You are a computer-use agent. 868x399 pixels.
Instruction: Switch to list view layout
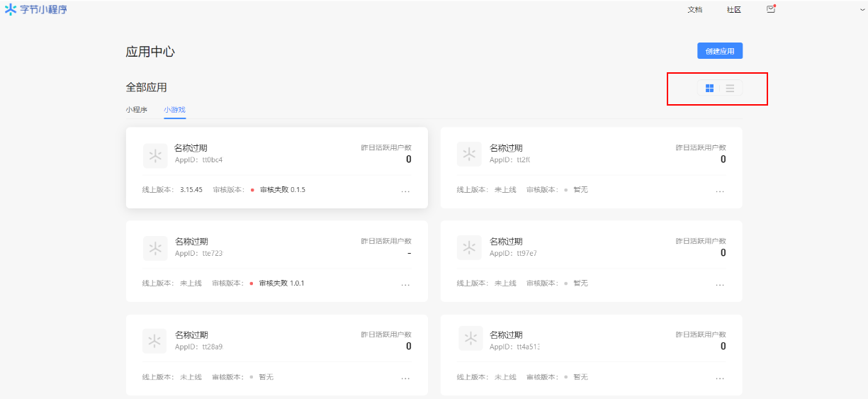click(x=730, y=89)
